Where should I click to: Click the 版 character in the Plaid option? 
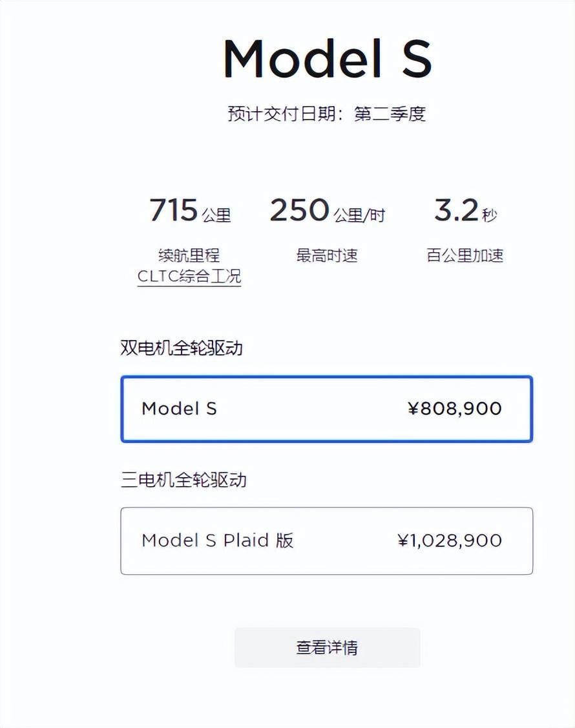284,541
